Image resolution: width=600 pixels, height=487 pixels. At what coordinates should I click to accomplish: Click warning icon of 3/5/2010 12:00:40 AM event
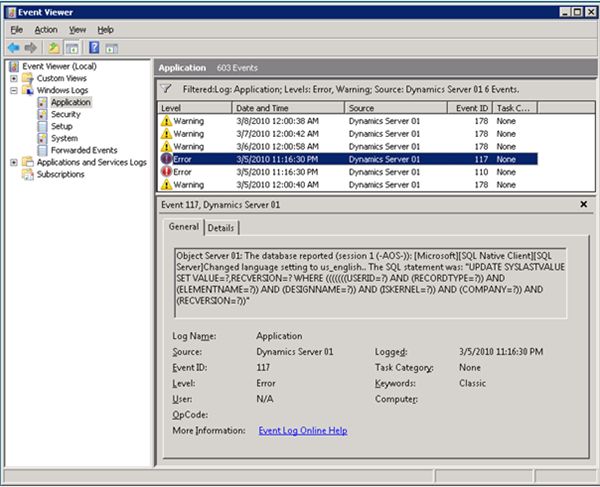[x=166, y=184]
